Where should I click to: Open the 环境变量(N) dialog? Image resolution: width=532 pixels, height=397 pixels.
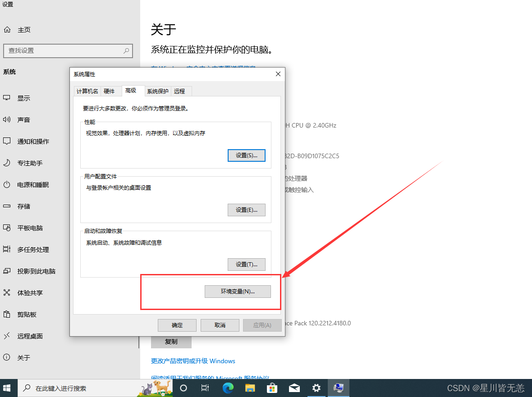tap(238, 292)
